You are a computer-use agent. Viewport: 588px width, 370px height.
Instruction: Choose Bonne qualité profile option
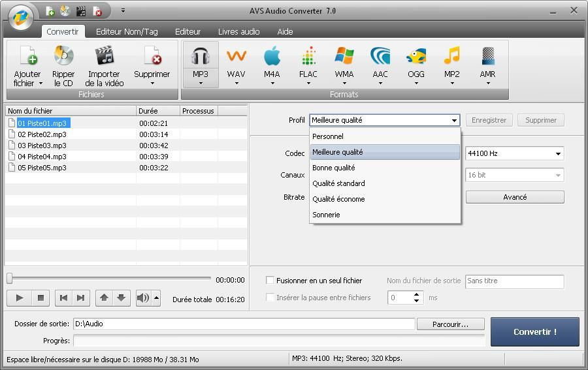tap(385, 168)
